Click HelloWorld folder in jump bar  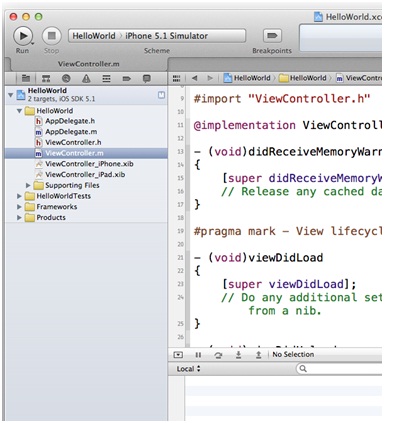click(303, 78)
